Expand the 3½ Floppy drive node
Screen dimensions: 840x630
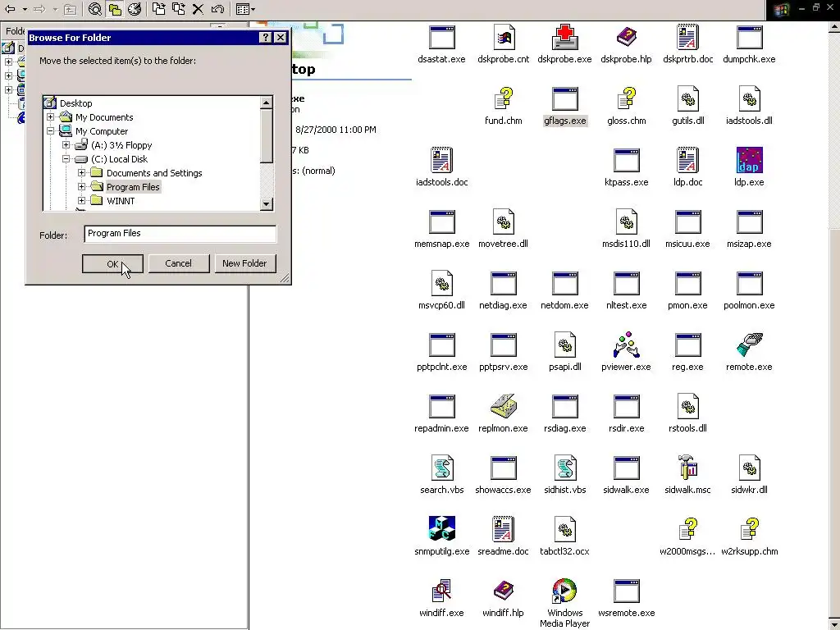pos(66,145)
